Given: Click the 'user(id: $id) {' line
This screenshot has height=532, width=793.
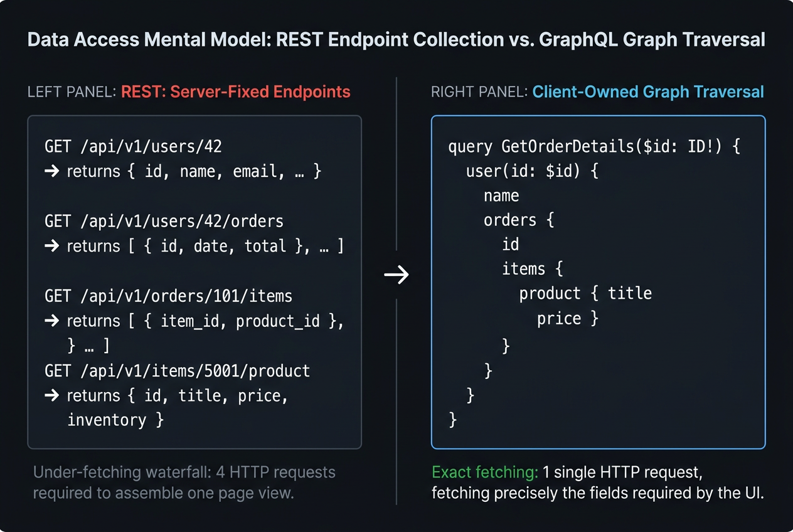Looking at the screenshot, I should (532, 171).
